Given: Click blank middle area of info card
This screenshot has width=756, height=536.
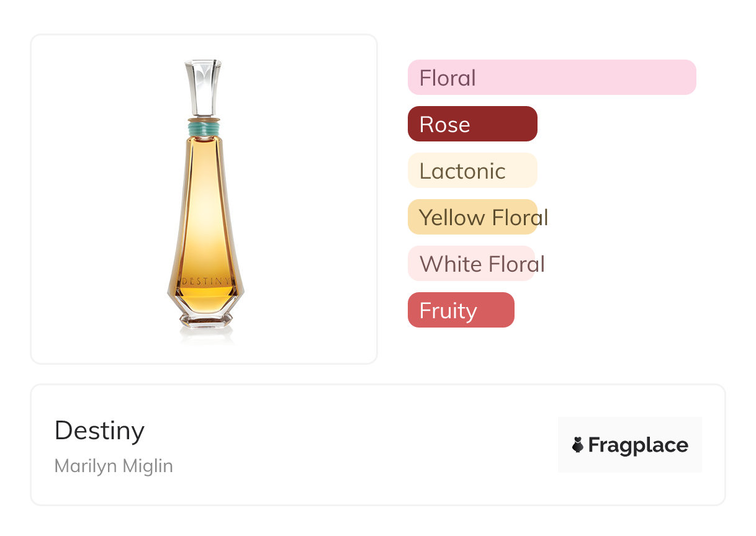Looking at the screenshot, I should coord(360,445).
